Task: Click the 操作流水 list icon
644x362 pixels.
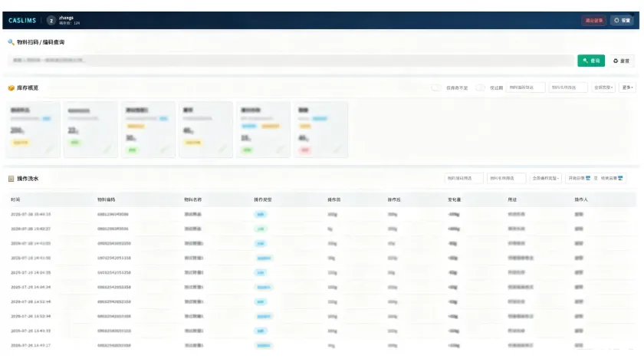Action: coord(11,179)
